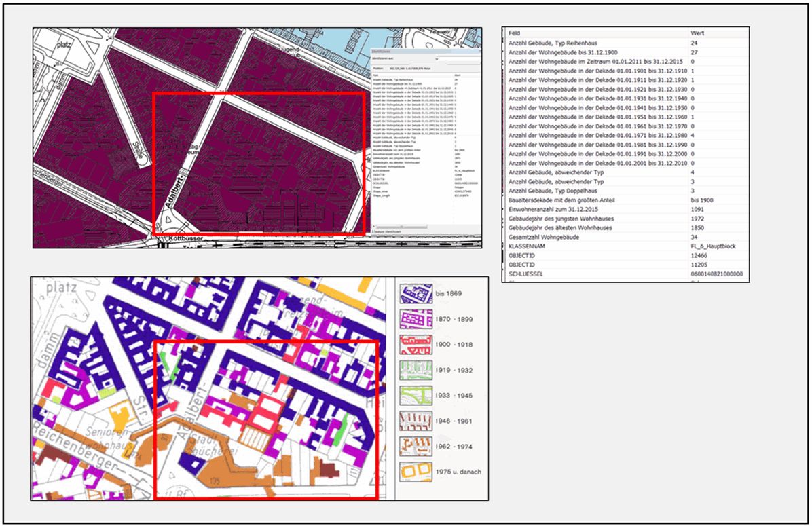This screenshot has height=526, width=812.
Task: Click 'Kottbusser' label on the purple map
Action: point(186,239)
